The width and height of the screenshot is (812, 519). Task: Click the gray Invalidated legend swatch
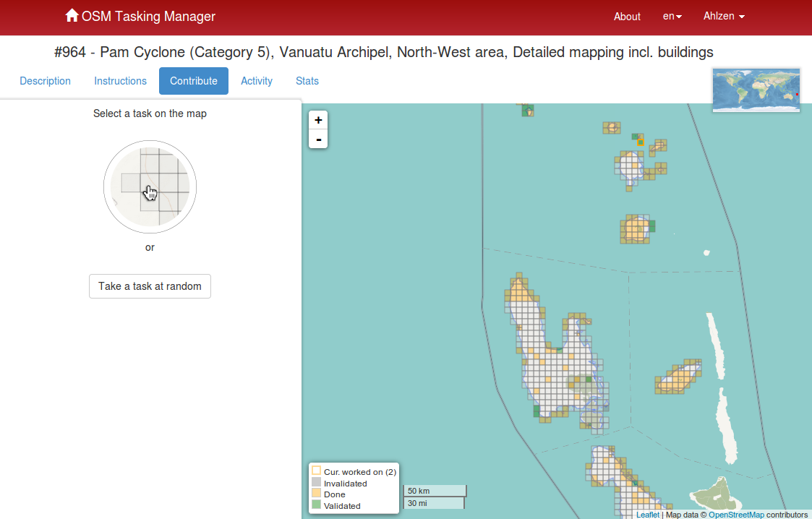(x=316, y=483)
